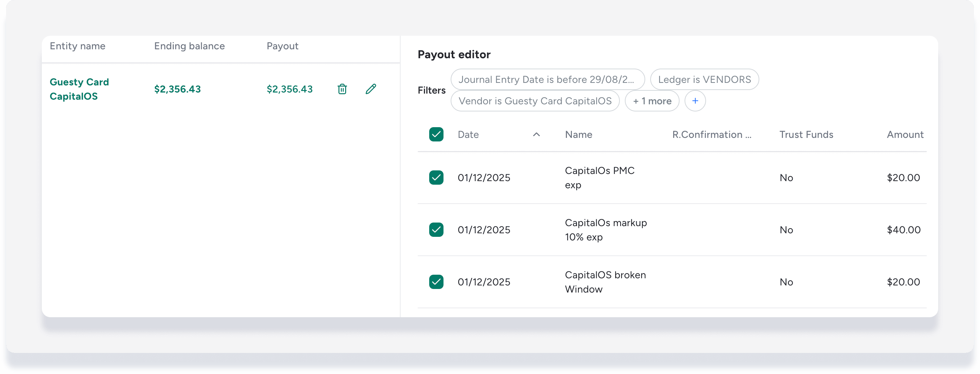Uncheck the CapitalOs markup 10% exp row
This screenshot has height=374, width=980.
(x=436, y=230)
